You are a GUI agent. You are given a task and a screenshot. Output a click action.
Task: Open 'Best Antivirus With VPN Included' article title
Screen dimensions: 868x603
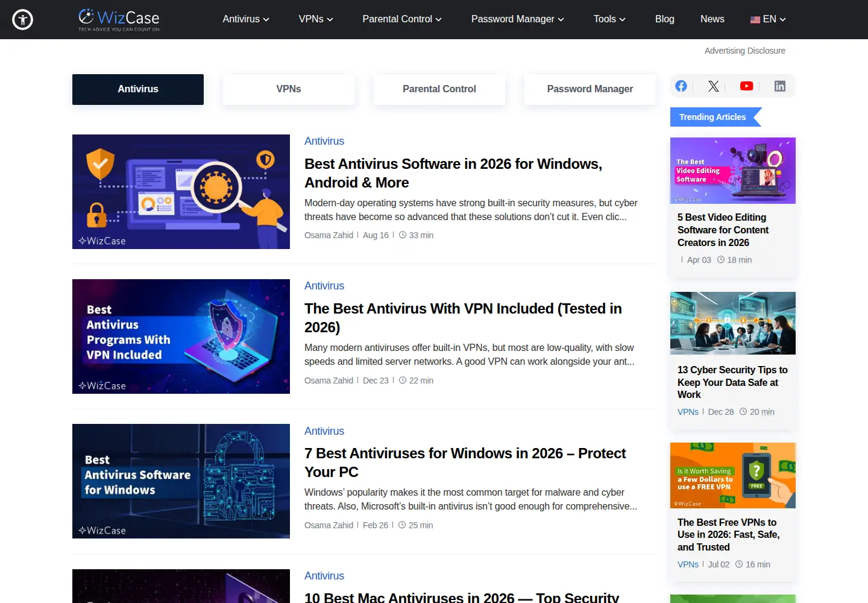[x=463, y=318]
